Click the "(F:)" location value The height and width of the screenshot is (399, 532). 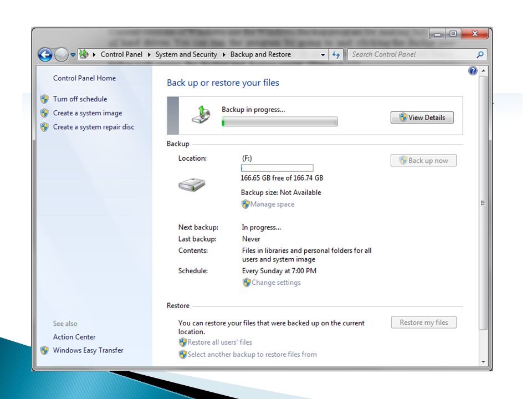click(247, 158)
